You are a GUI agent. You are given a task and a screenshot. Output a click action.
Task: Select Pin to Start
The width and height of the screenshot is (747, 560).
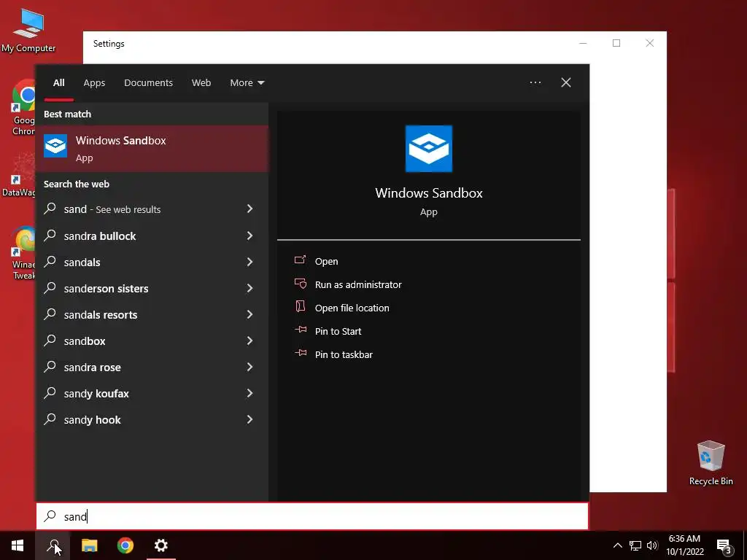pos(338,332)
